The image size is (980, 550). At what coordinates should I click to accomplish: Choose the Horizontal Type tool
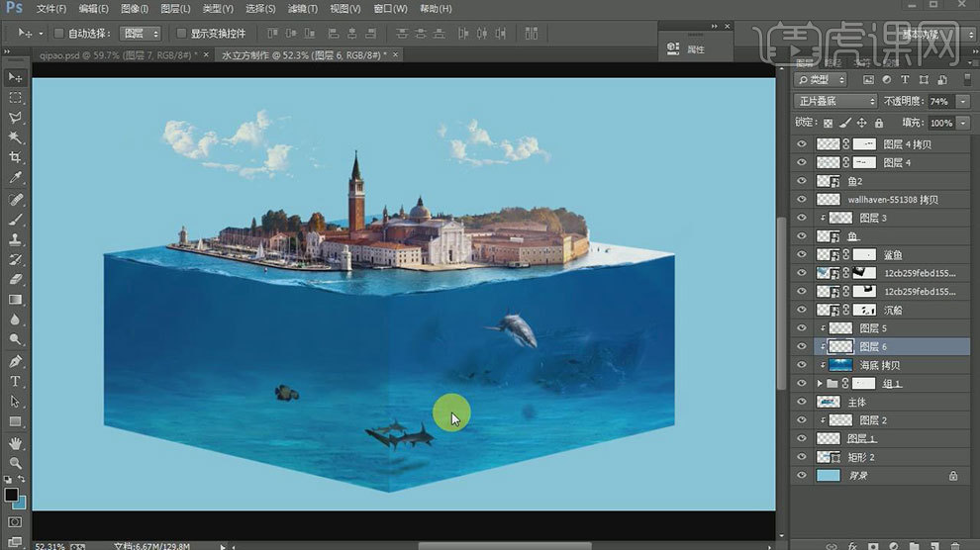point(15,382)
